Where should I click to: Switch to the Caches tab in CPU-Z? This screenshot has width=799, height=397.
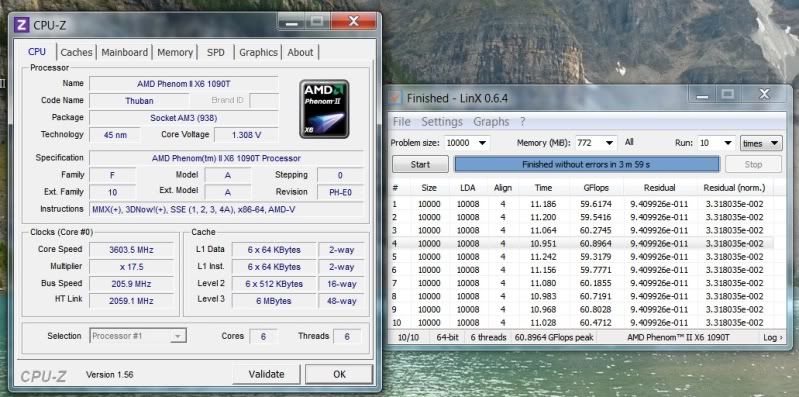click(76, 52)
